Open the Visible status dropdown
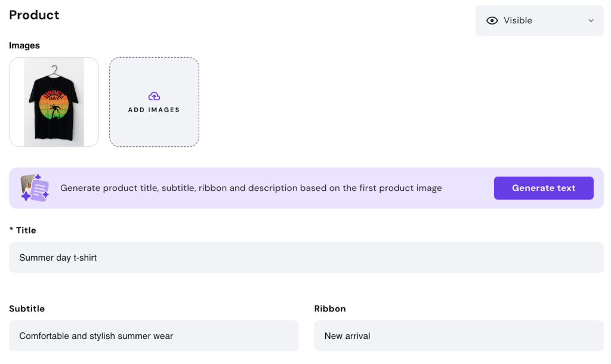The image size is (611, 364). tap(539, 20)
